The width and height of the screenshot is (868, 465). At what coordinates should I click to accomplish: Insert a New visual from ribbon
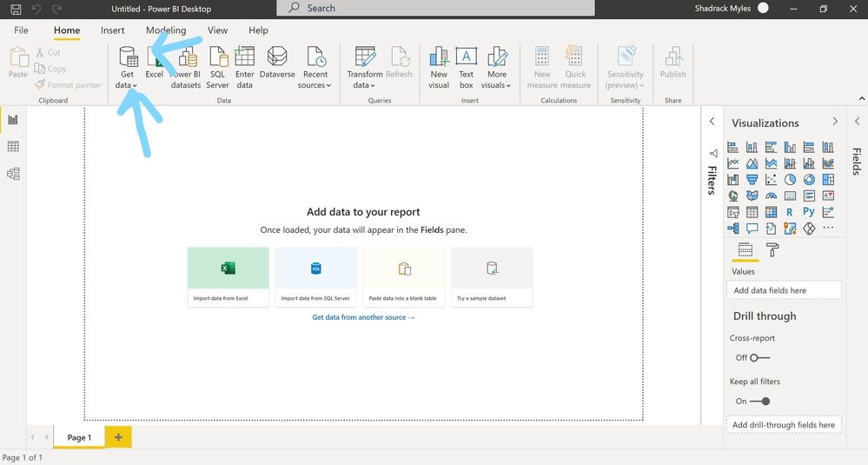(439, 68)
